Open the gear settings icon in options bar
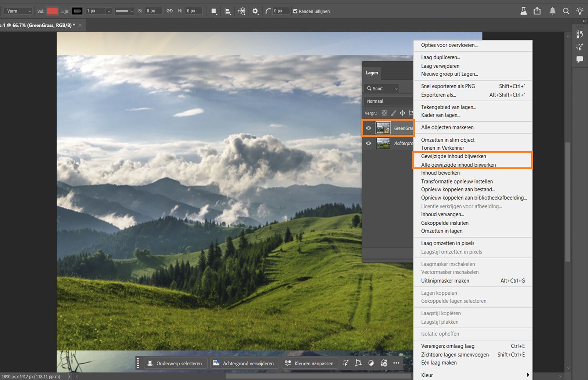Image resolution: width=588 pixels, height=380 pixels. [255, 11]
